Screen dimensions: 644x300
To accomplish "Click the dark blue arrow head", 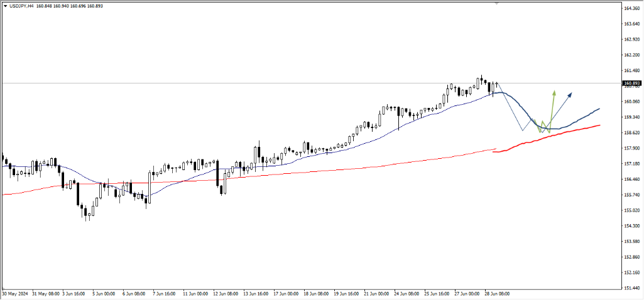I will pyautogui.click(x=570, y=94).
